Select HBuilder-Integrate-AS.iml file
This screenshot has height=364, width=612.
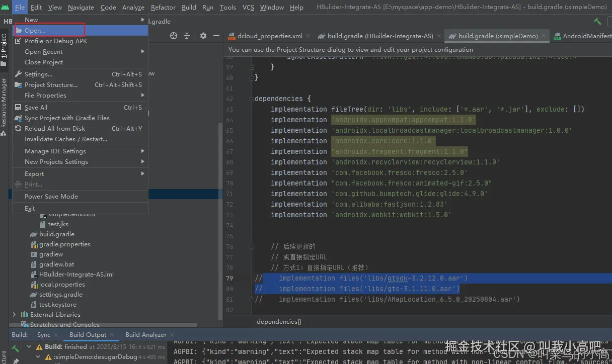click(x=76, y=274)
